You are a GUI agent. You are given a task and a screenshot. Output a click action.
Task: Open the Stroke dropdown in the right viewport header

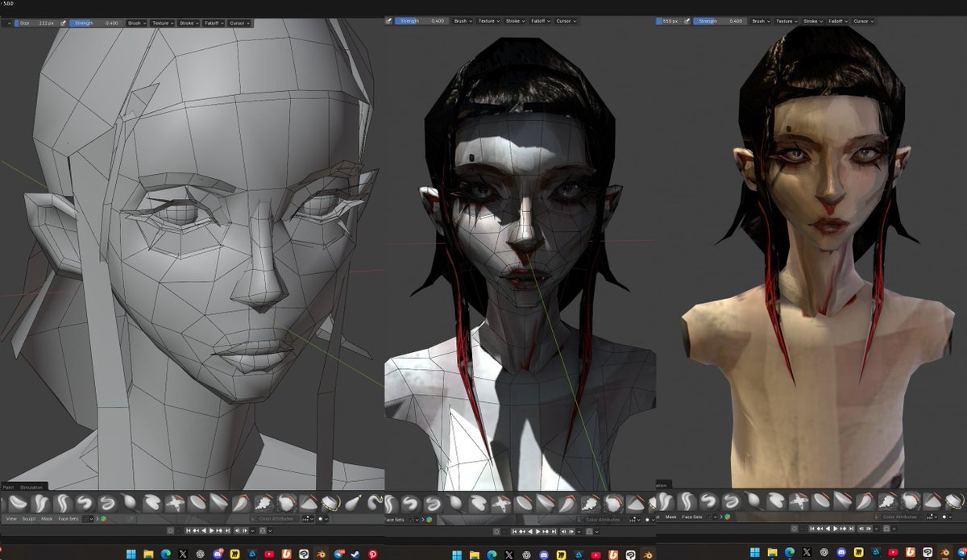point(814,22)
